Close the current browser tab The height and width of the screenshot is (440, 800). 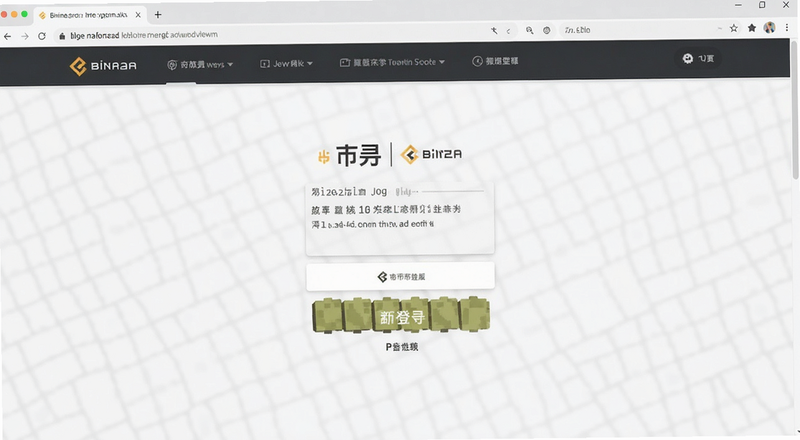(x=138, y=15)
